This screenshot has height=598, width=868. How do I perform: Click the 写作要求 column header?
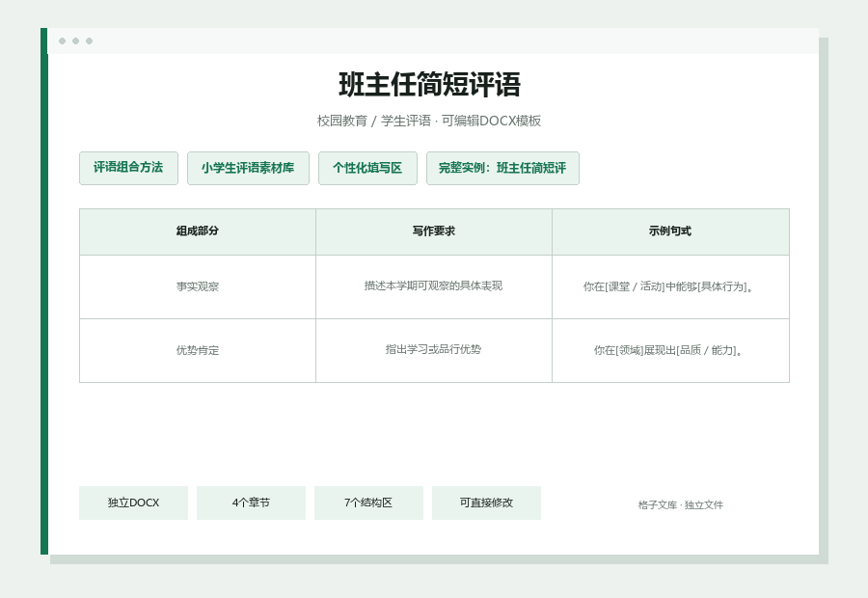tap(433, 231)
